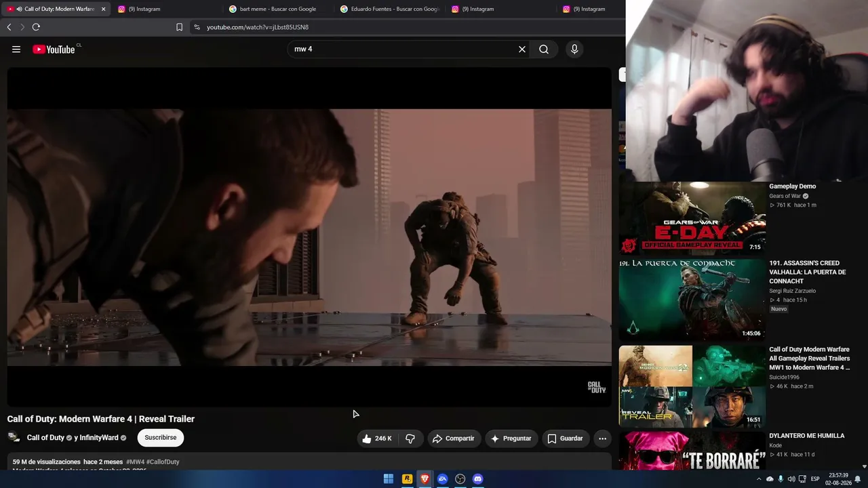Launch Rockstar Games Launcher from the taskbar

tap(407, 479)
